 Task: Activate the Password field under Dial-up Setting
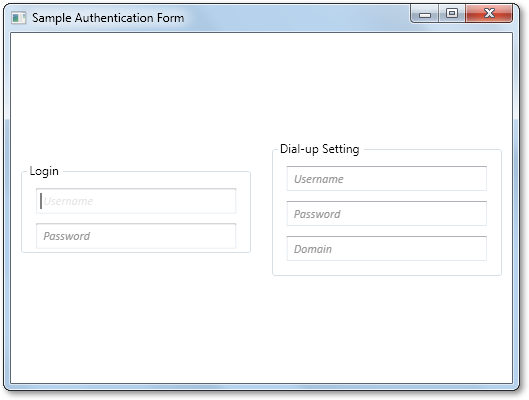(x=387, y=214)
